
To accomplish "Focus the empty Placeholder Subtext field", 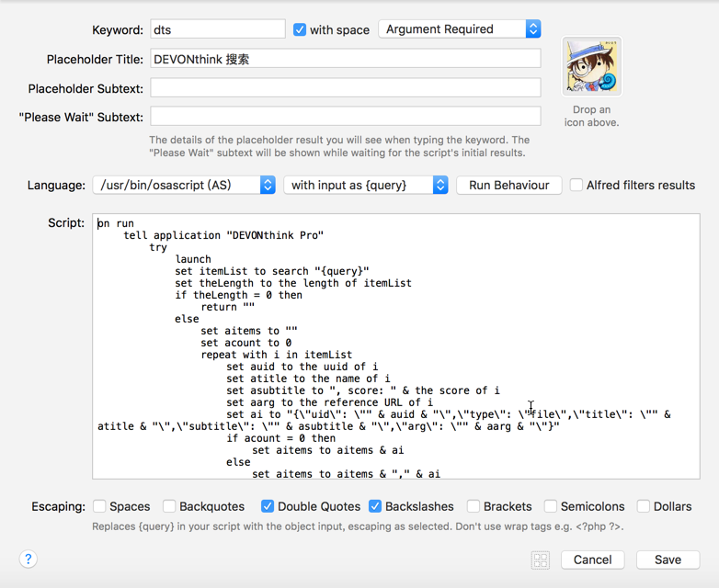I will pos(346,87).
